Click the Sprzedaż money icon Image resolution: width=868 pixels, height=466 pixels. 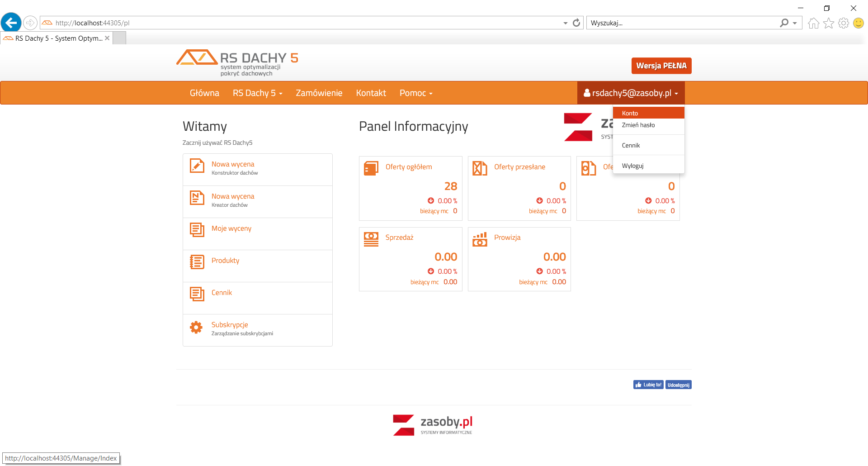[x=371, y=239]
